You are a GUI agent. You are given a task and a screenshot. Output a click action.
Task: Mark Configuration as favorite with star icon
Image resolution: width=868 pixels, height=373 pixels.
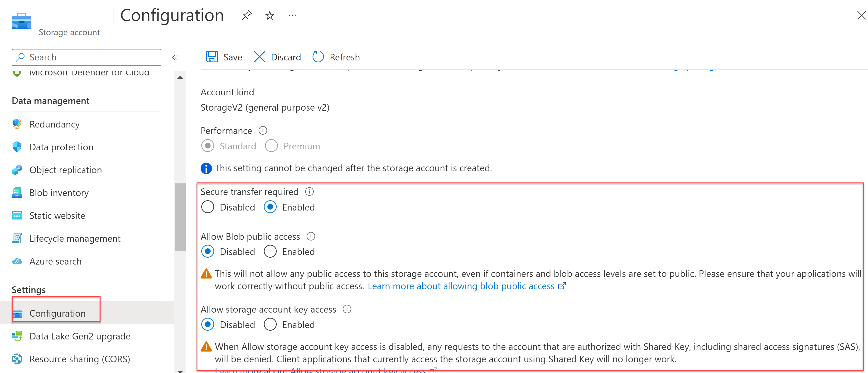(x=270, y=15)
